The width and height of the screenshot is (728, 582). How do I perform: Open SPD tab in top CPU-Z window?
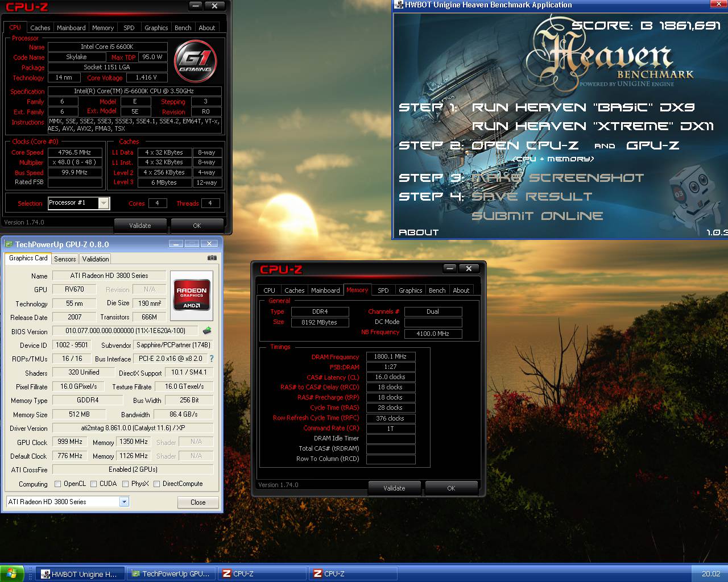point(129,28)
